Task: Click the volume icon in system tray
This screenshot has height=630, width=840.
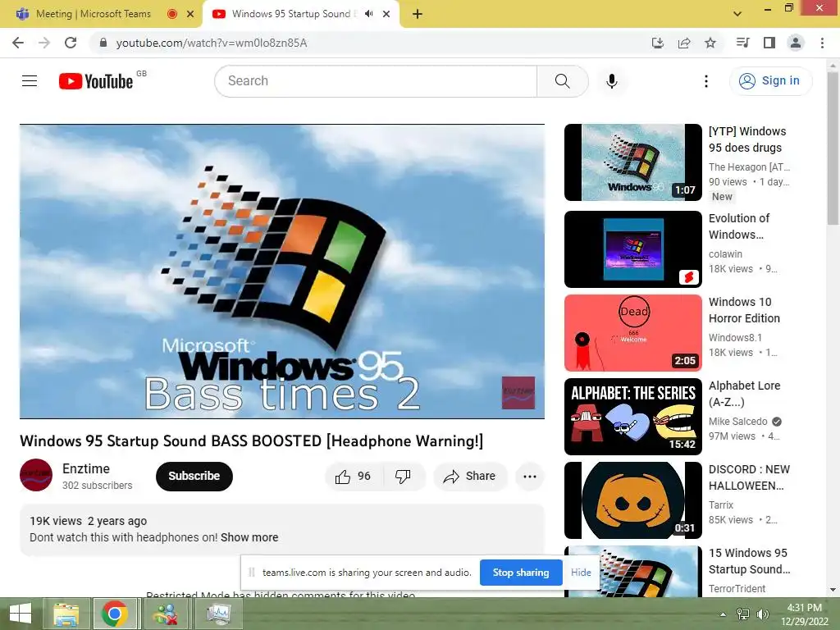Action: (x=762, y=614)
